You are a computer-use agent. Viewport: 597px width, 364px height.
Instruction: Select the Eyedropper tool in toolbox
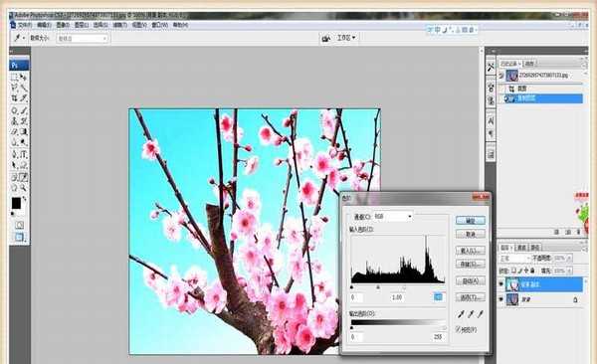[x=24, y=177]
